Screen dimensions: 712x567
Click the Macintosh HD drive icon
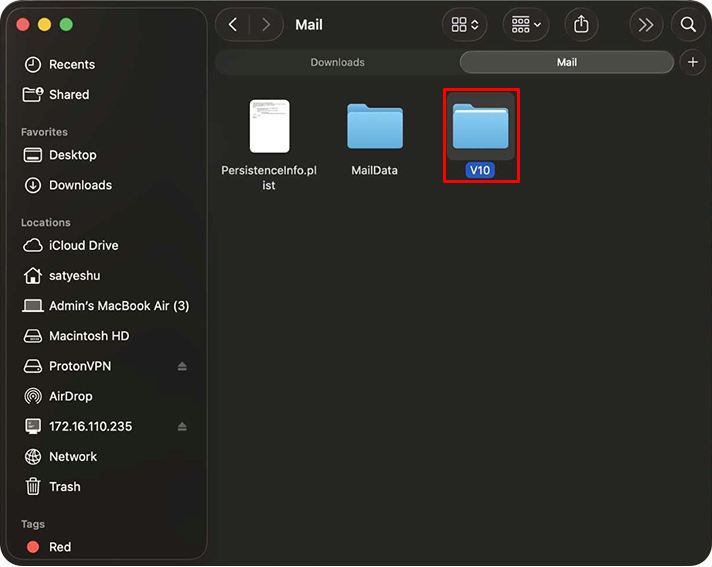click(33, 336)
